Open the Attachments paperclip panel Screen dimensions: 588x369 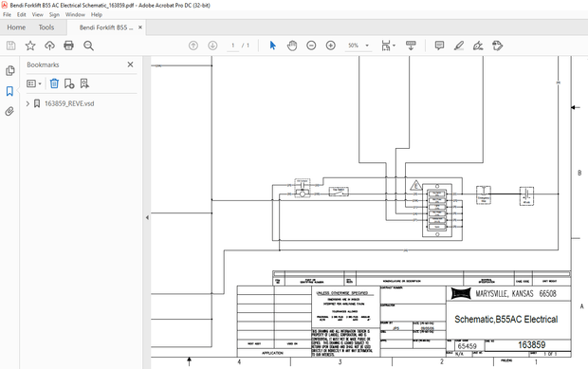[x=9, y=111]
